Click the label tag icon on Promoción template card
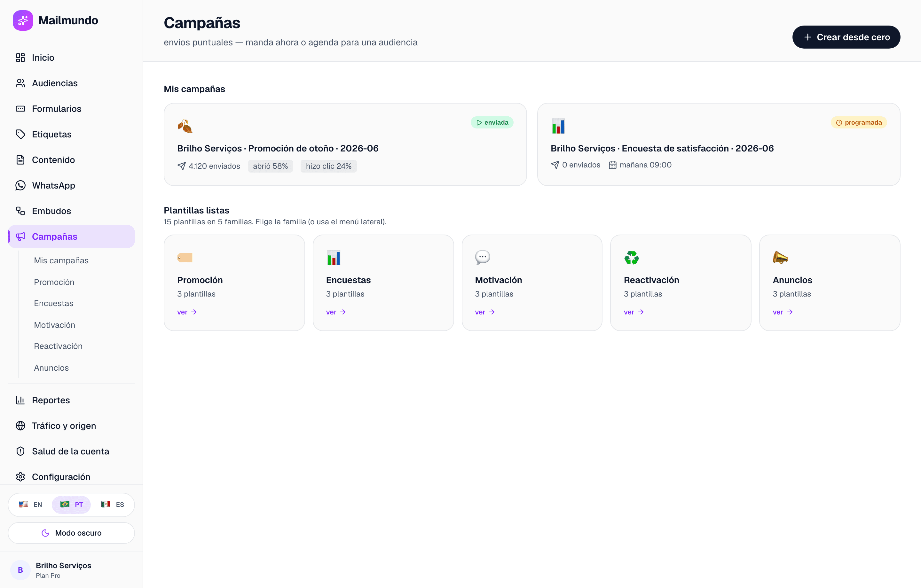 (185, 258)
